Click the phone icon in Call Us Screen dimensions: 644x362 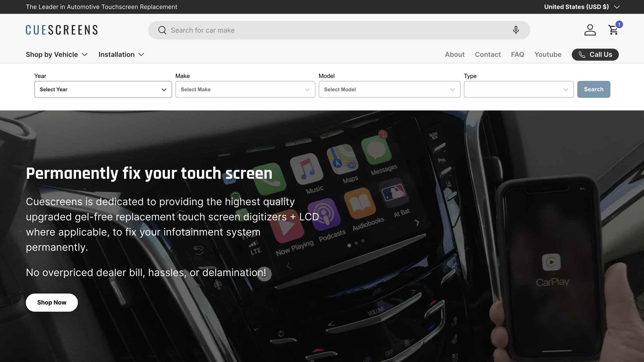tap(582, 55)
